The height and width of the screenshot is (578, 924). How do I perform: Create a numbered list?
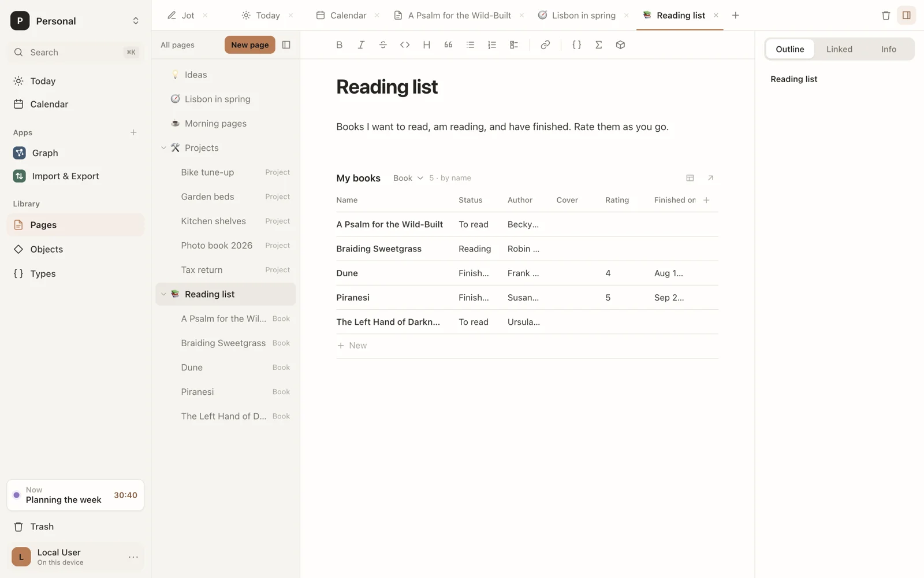pyautogui.click(x=492, y=45)
